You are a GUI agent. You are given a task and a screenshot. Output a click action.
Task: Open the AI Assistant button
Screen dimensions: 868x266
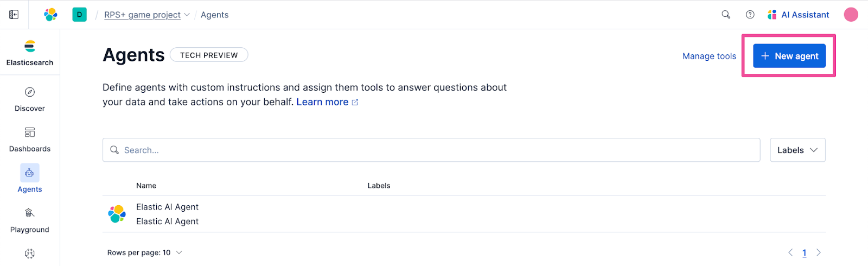pos(799,15)
